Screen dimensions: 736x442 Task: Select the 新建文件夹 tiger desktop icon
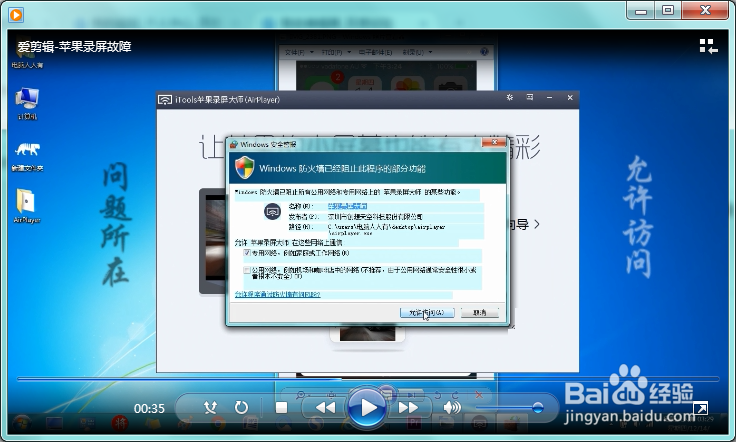27,157
